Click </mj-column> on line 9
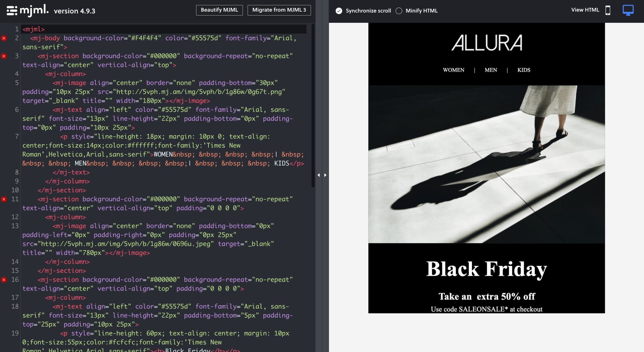644x352 pixels. click(x=67, y=181)
